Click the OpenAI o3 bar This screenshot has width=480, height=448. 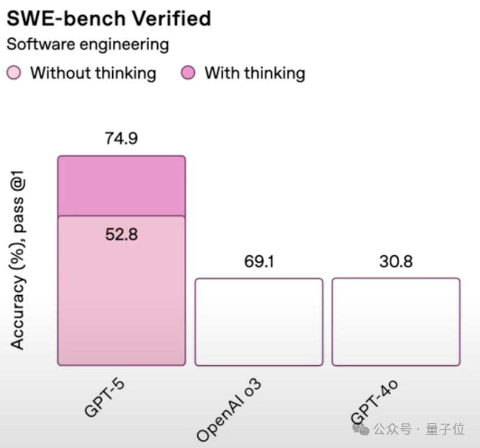(259, 322)
